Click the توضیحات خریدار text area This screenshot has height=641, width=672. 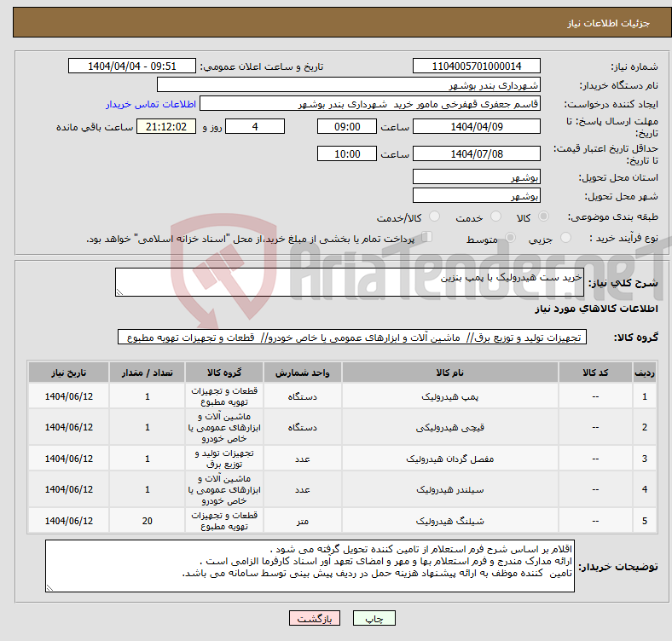coord(310,566)
